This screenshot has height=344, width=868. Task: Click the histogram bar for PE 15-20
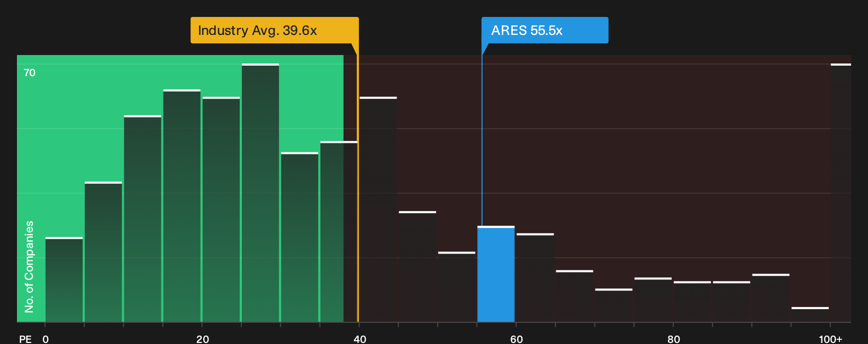pyautogui.click(x=182, y=206)
